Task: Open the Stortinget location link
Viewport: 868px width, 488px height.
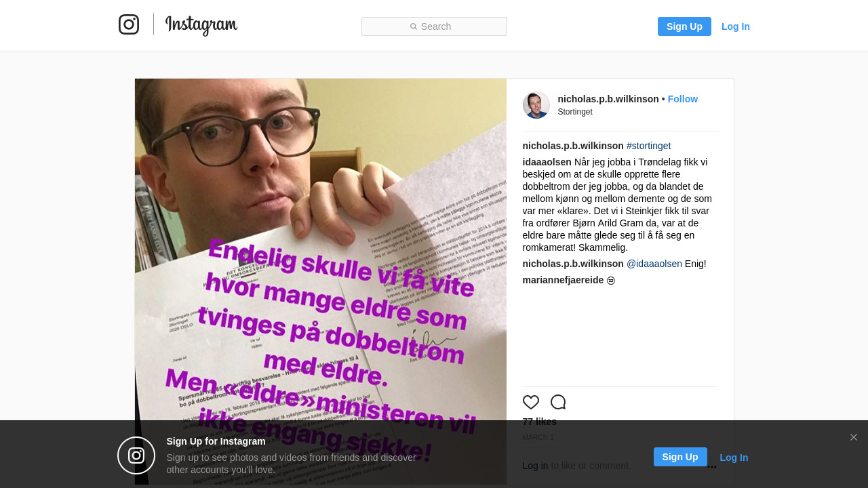Action: pyautogui.click(x=575, y=112)
